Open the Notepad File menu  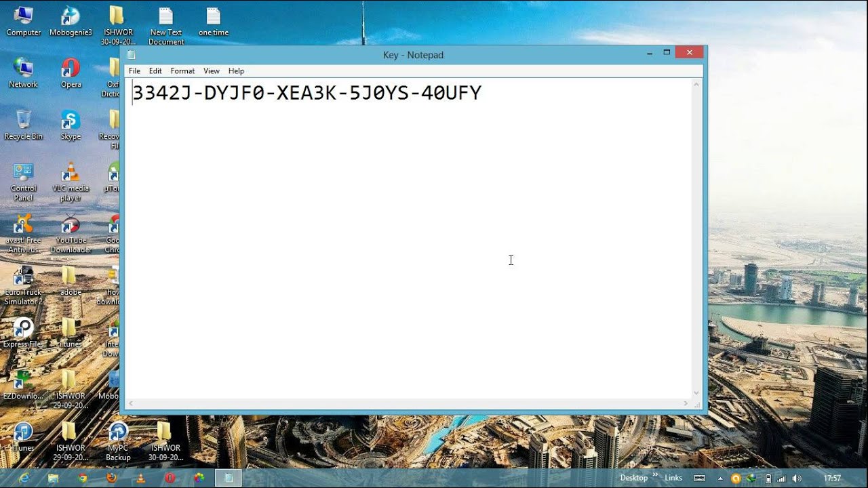click(134, 70)
